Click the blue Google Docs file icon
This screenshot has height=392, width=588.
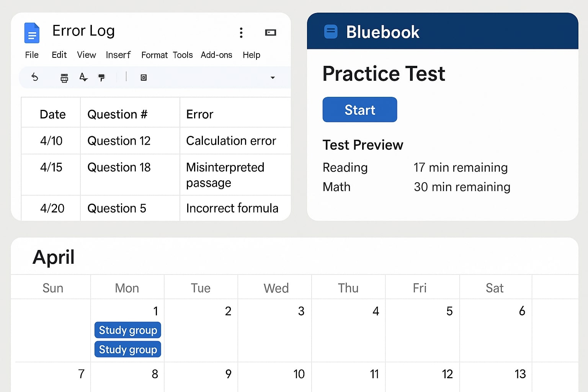click(32, 33)
